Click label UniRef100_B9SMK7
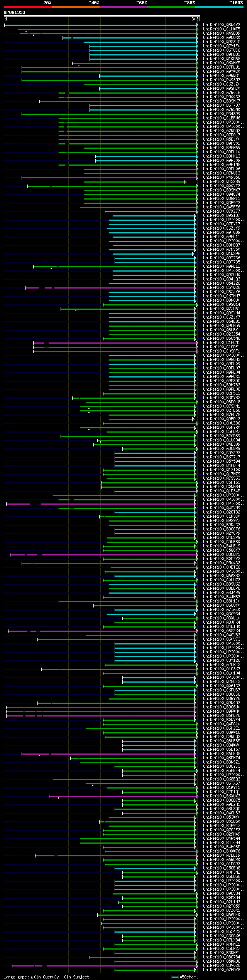This screenshot has width=247, height=980. coord(222,101)
